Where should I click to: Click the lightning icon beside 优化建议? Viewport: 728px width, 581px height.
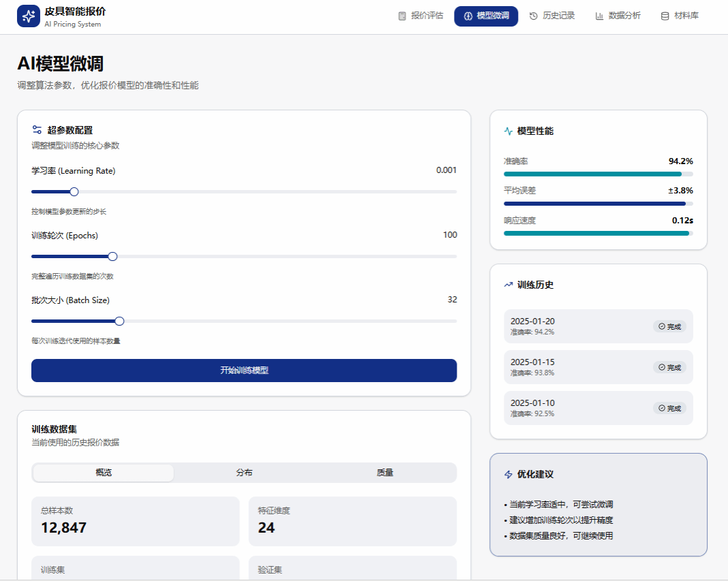coord(508,474)
